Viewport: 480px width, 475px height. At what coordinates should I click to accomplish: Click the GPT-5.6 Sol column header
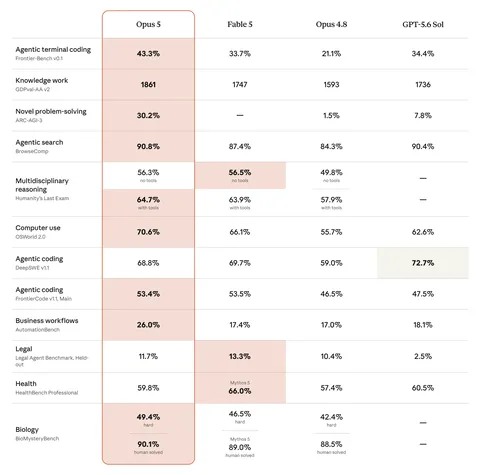[423, 24]
